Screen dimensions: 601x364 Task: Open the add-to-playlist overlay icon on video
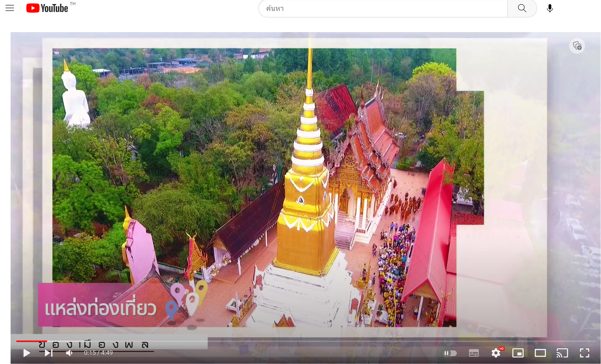click(x=577, y=46)
